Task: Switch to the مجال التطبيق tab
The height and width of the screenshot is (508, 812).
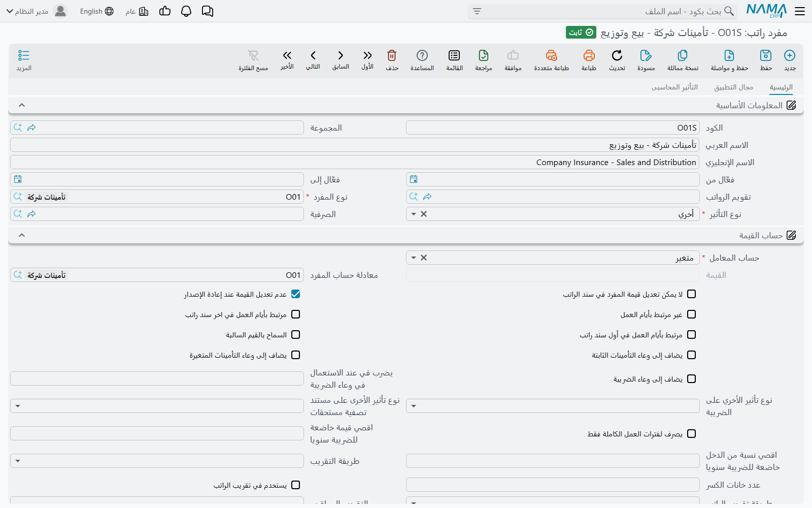Action: (734, 87)
